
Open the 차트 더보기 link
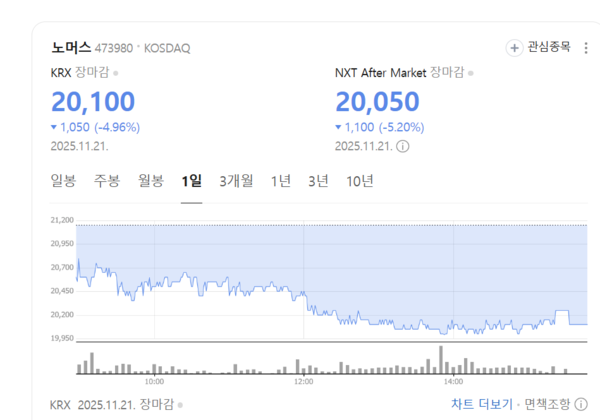pos(481,404)
